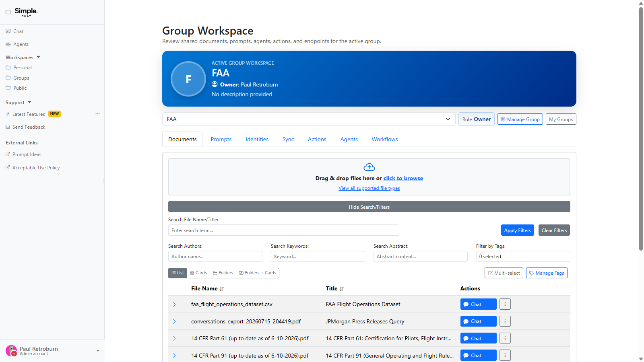Chat with JPMorgan Press Releases Query
Image resolution: width=644 pixels, height=362 pixels.
478,321
